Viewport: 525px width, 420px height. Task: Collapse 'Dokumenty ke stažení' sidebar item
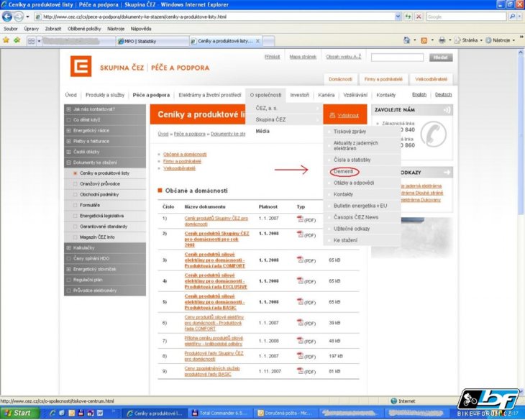click(x=68, y=163)
